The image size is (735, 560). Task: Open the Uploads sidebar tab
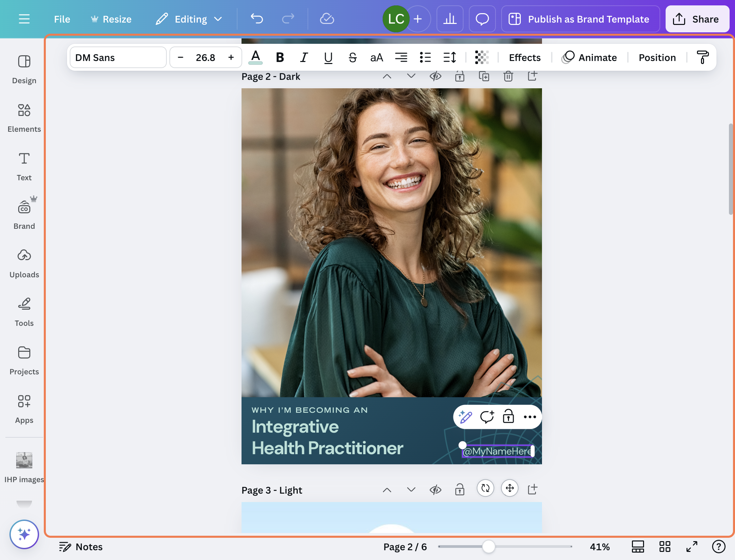coord(24,263)
